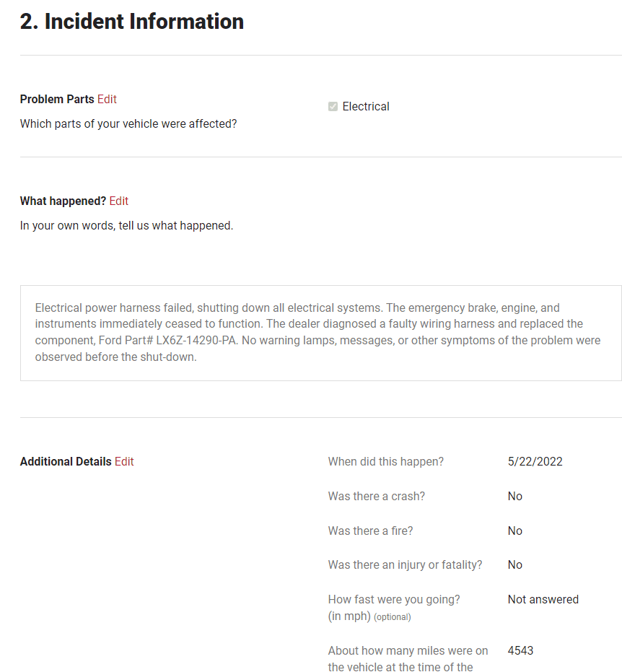Click the 'How fast were you going?' label

(x=394, y=599)
